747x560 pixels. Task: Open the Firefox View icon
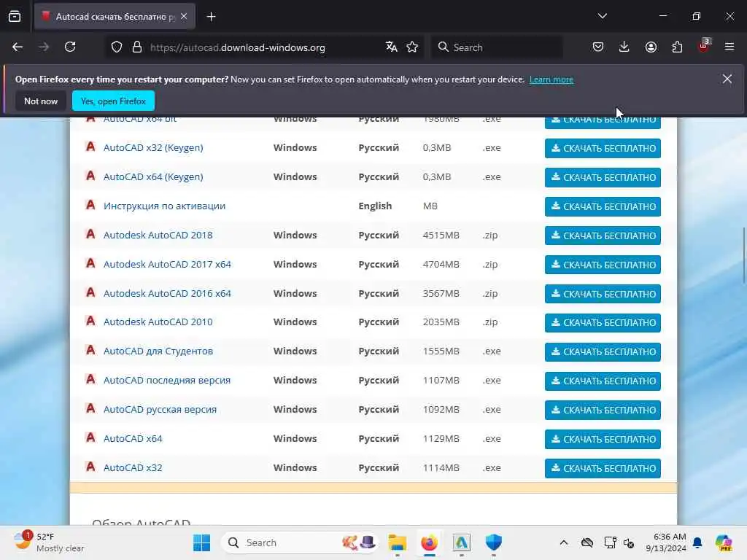click(15, 17)
